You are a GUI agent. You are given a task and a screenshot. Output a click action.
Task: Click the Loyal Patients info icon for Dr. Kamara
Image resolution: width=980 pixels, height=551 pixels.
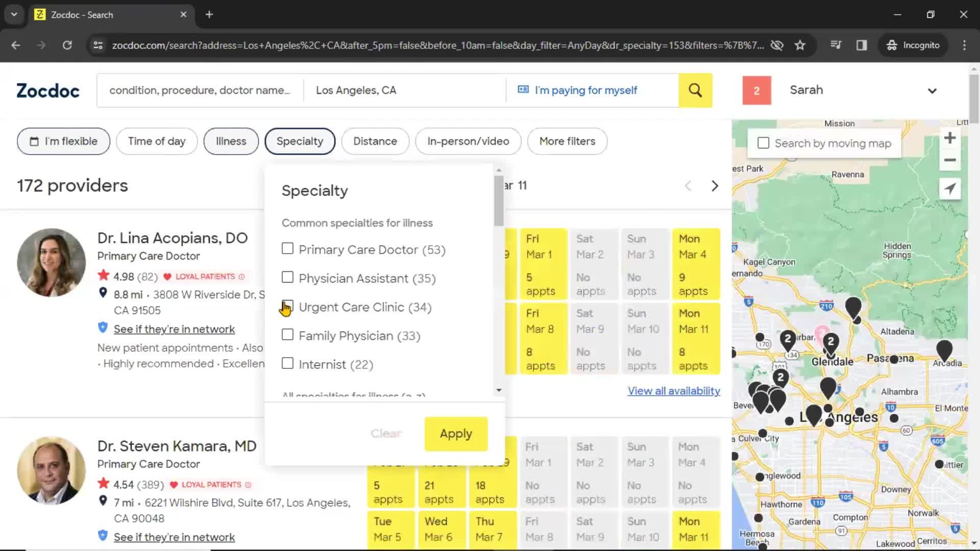248,485
